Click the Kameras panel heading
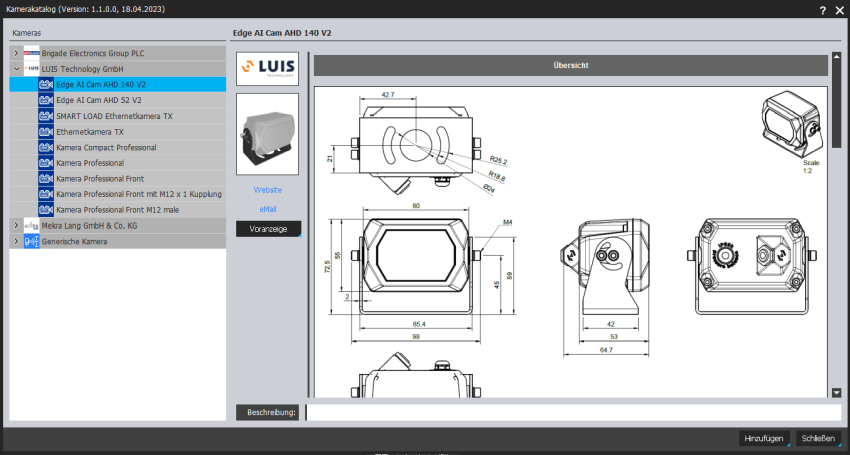 tap(27, 33)
